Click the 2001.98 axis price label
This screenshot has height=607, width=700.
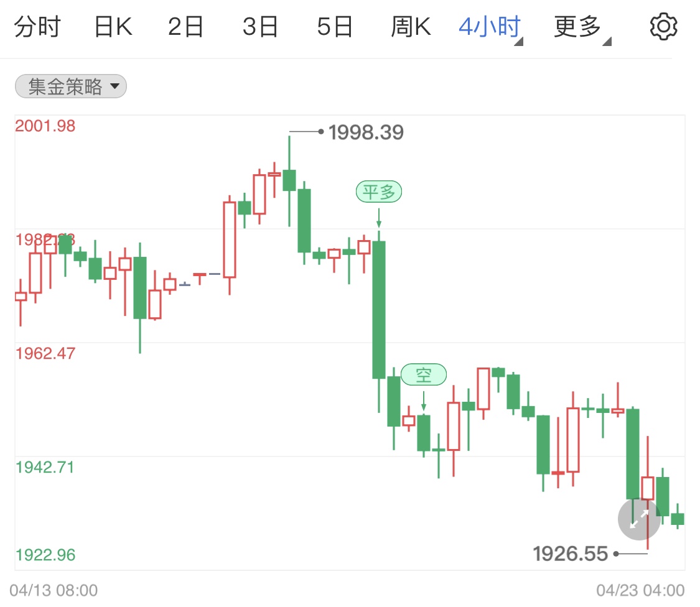click(46, 126)
